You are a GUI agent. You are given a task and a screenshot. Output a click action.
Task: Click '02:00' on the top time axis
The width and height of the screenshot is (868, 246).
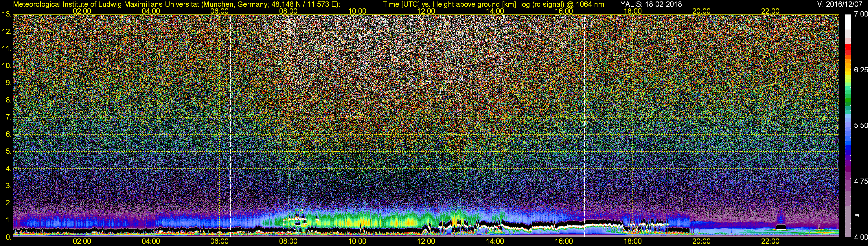(82, 11)
